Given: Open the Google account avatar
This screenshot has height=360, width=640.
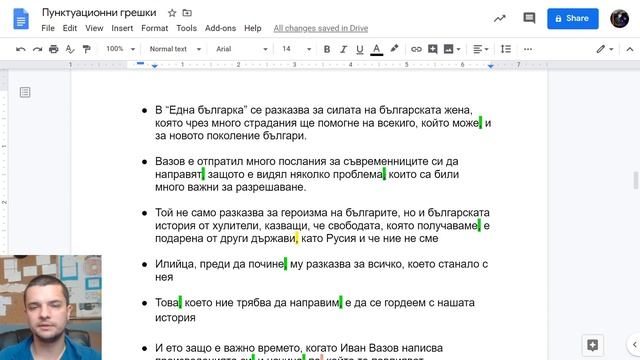Looking at the screenshot, I should 619,18.
